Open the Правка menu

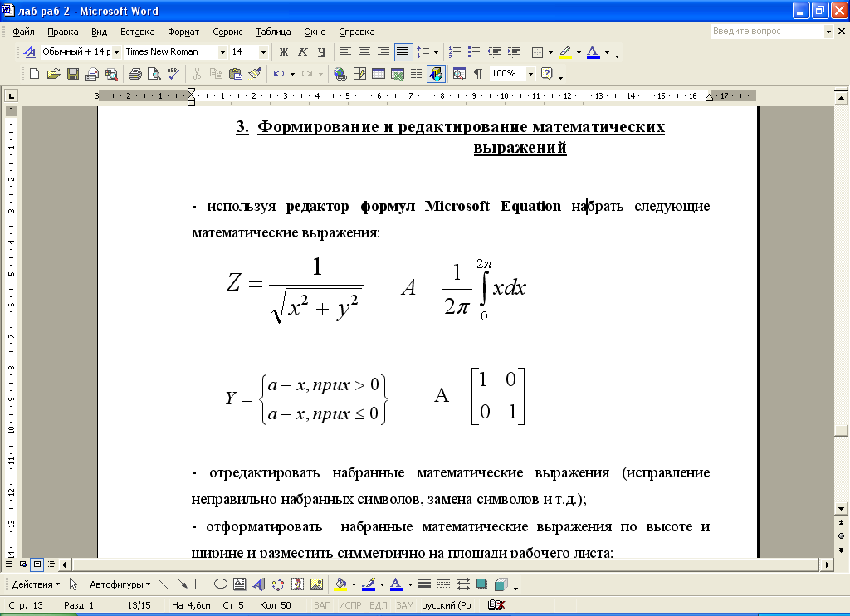63,32
